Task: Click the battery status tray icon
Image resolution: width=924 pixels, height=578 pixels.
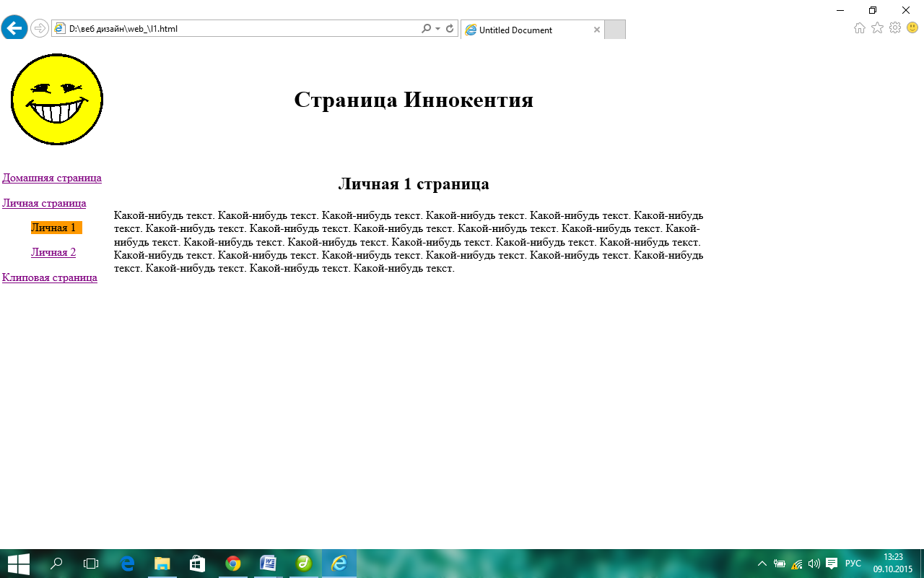Action: tap(780, 564)
